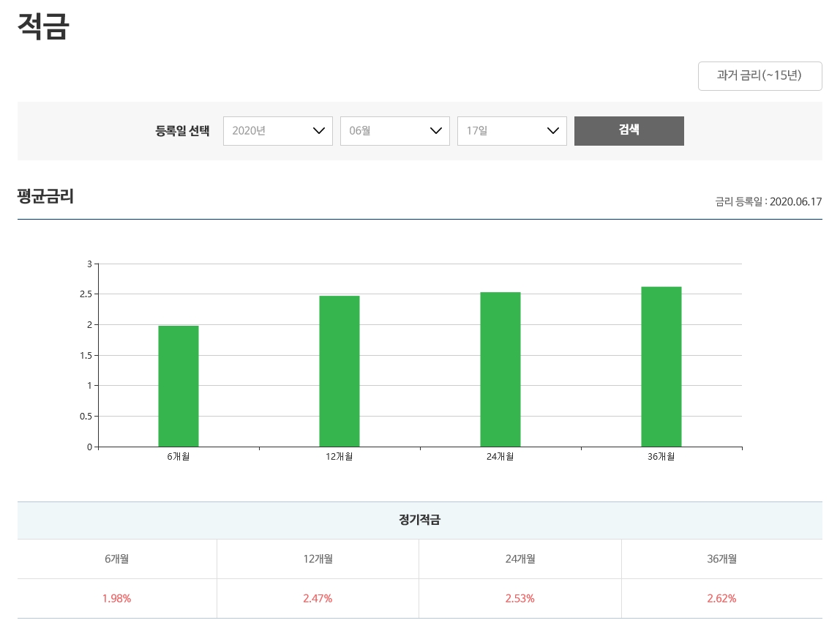Open the 06월 month dropdown
This screenshot has height=623, width=840.
(395, 131)
